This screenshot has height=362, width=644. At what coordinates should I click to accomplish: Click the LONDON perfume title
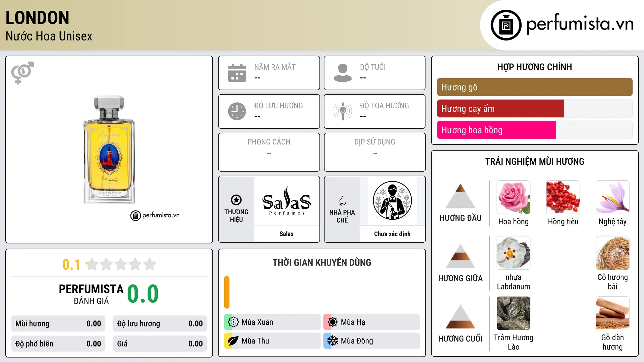click(37, 18)
